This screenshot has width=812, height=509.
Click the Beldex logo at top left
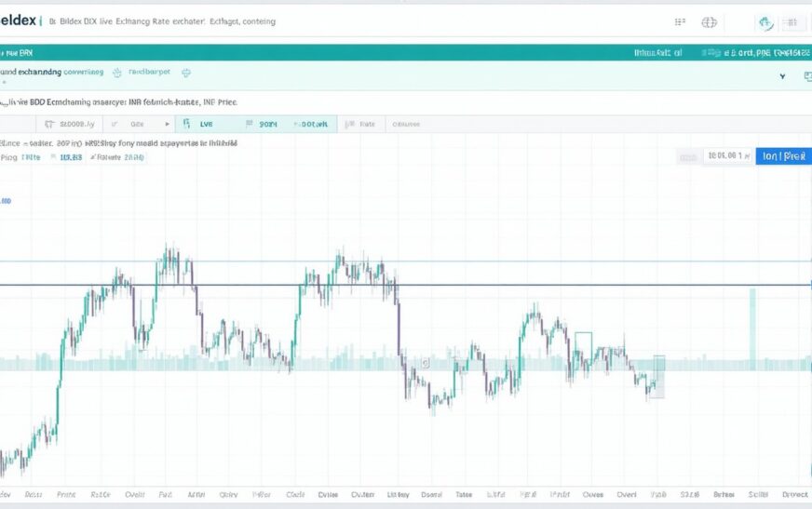coord(17,20)
